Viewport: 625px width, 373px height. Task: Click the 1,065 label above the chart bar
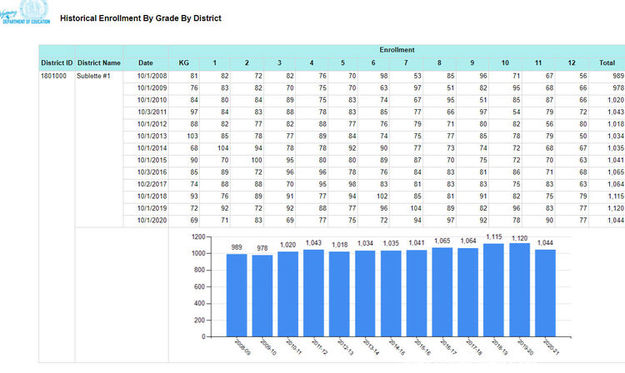coord(442,241)
